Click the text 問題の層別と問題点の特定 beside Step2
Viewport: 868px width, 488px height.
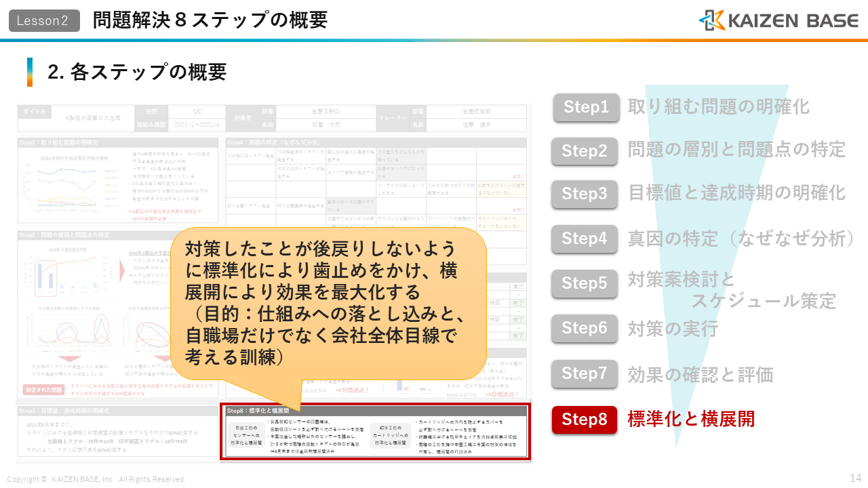(x=736, y=149)
